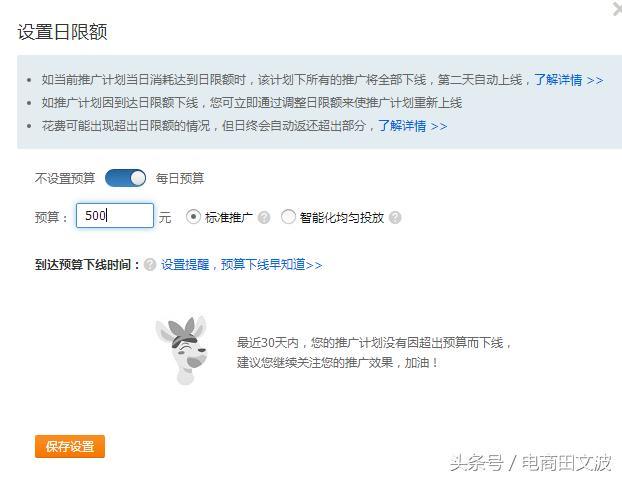Click the 设置日限额 dialog title
The height and width of the screenshot is (478, 622).
tap(62, 32)
